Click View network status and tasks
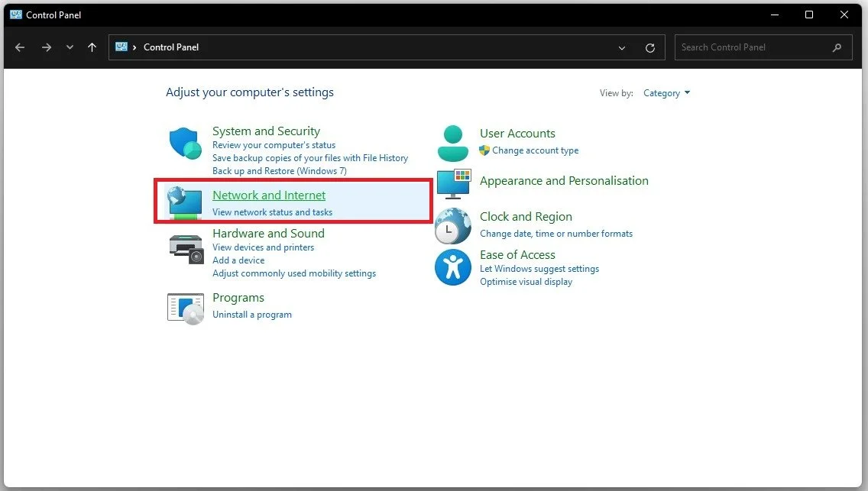Viewport: 868px width, 491px height. 272,212
